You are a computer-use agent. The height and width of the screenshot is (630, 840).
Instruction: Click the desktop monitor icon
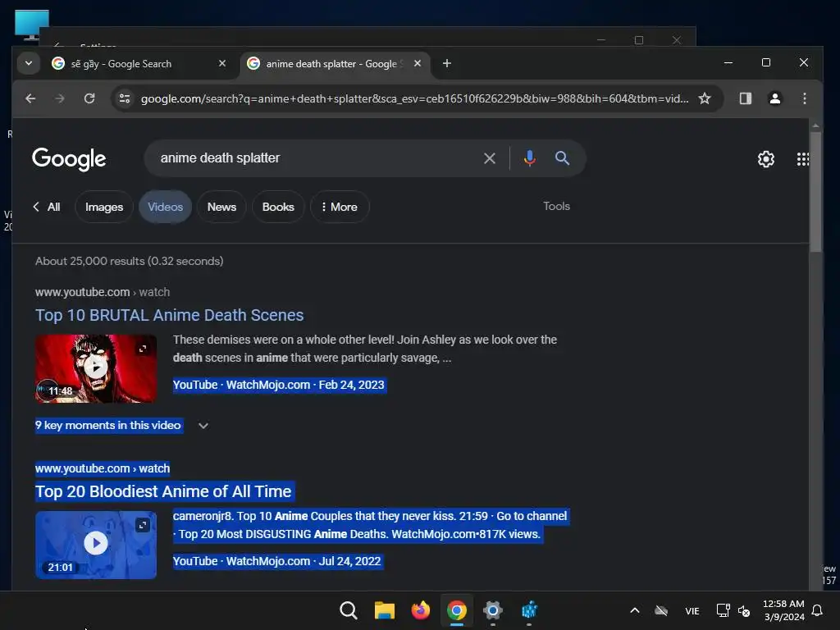(32, 24)
